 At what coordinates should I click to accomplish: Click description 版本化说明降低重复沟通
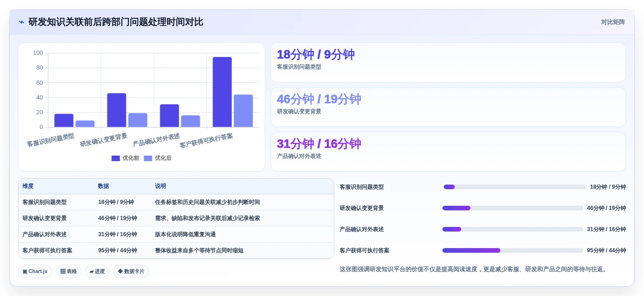186,234
